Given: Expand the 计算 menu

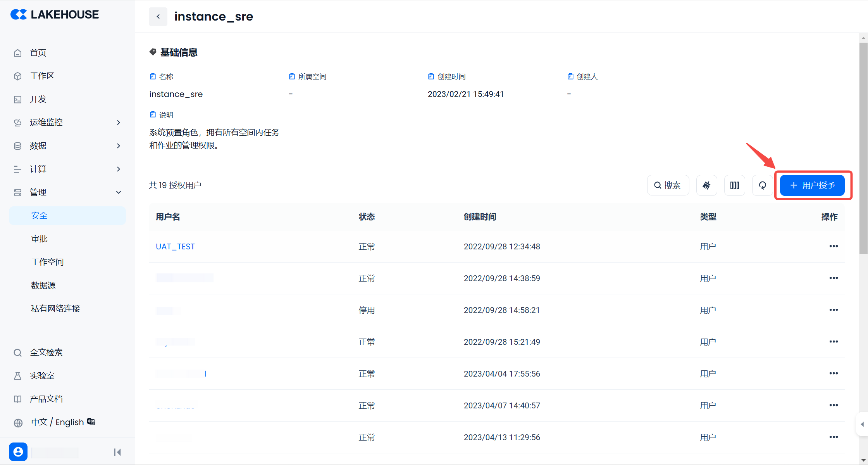Looking at the screenshot, I should tap(119, 169).
